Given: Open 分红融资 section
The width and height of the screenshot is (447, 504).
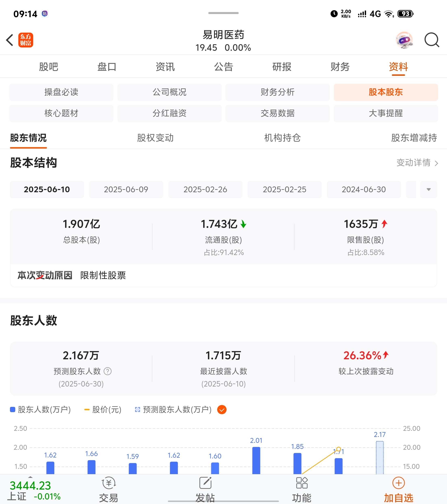Looking at the screenshot, I should (169, 113).
